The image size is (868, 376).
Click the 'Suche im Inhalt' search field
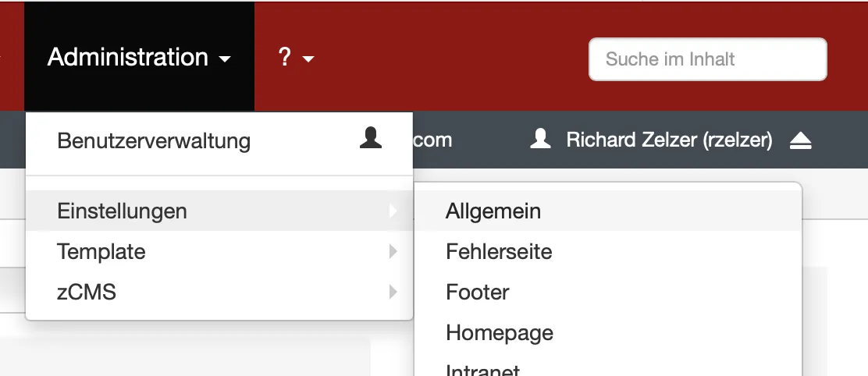pyautogui.click(x=707, y=59)
